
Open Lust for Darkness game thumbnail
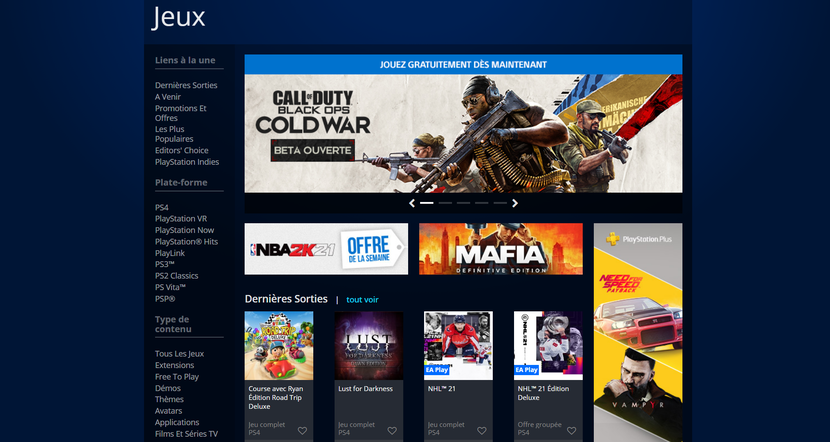(x=369, y=345)
